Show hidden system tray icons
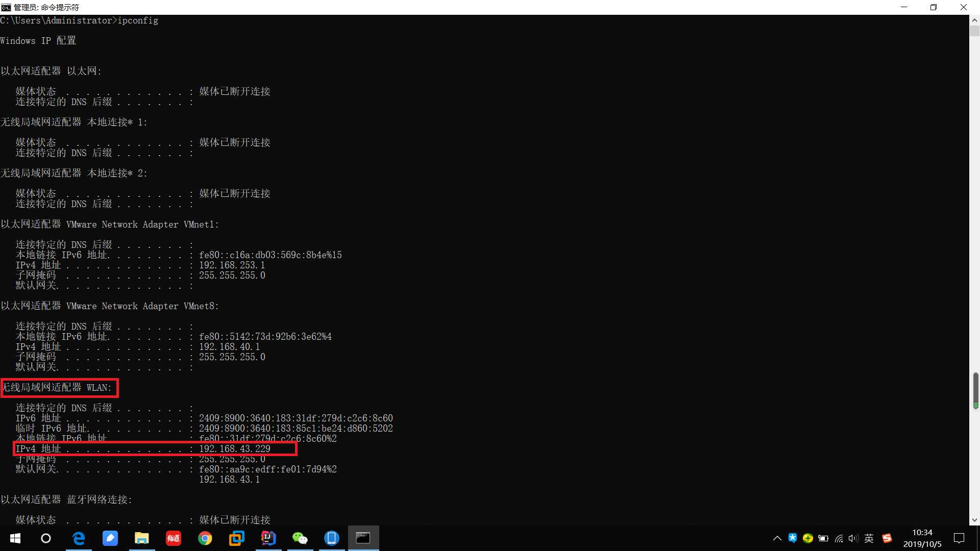 coord(777,538)
